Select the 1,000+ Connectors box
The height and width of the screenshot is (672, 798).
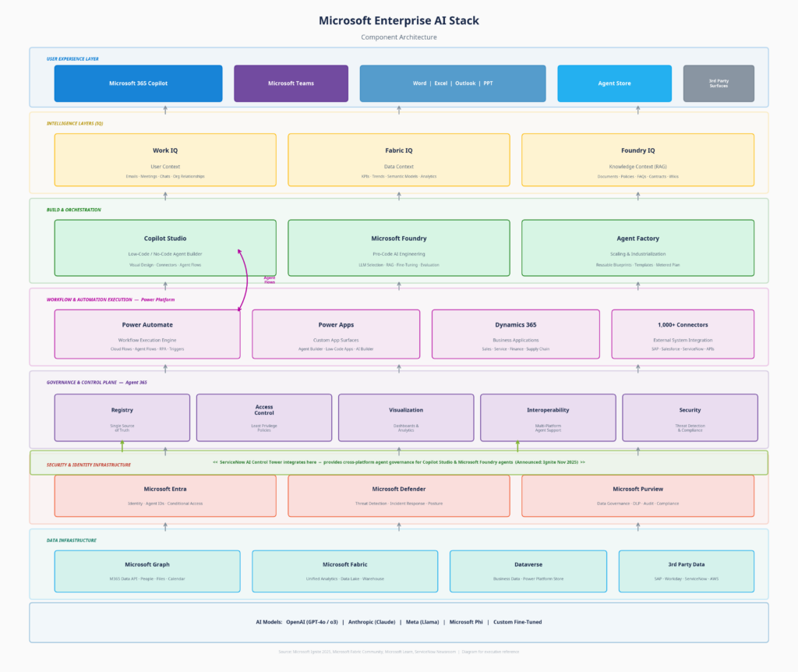click(683, 334)
